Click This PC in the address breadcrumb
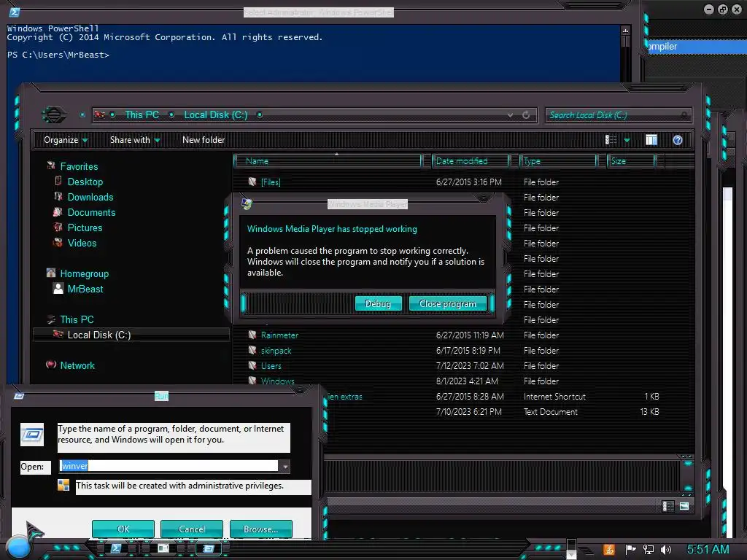 142,114
